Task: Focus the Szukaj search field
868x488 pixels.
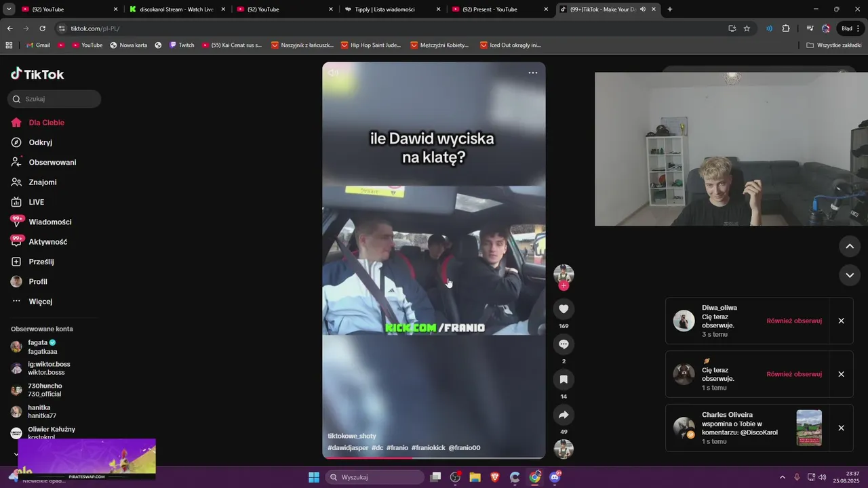Action: 54,99
